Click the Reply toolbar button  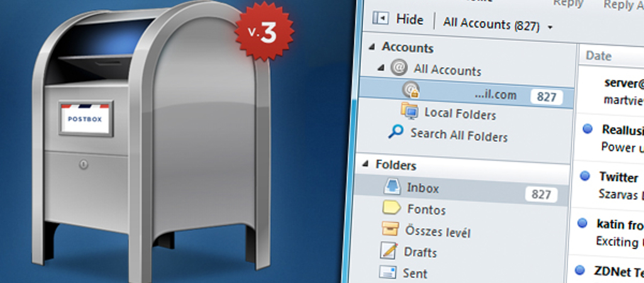coord(568,3)
